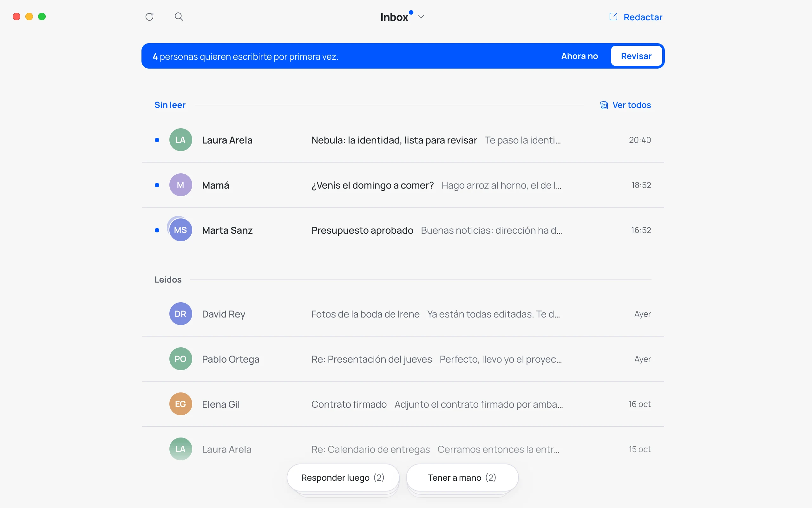Select the Leídos section header

pyautogui.click(x=168, y=279)
